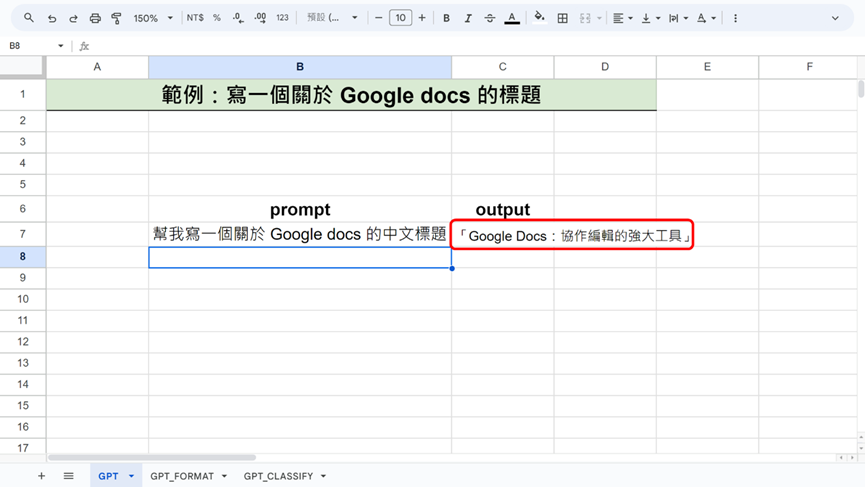
Task: Open the Name box dropdown arrow
Action: pos(61,46)
